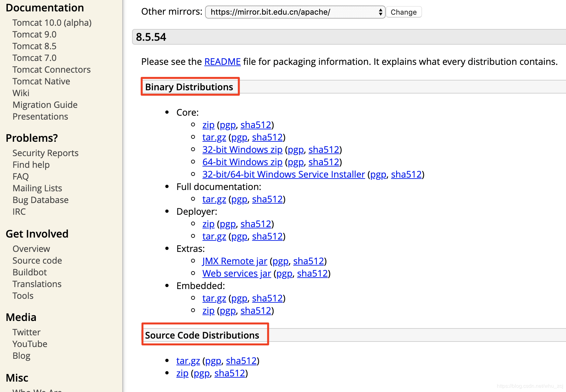Download the Core zip distribution

click(208, 125)
